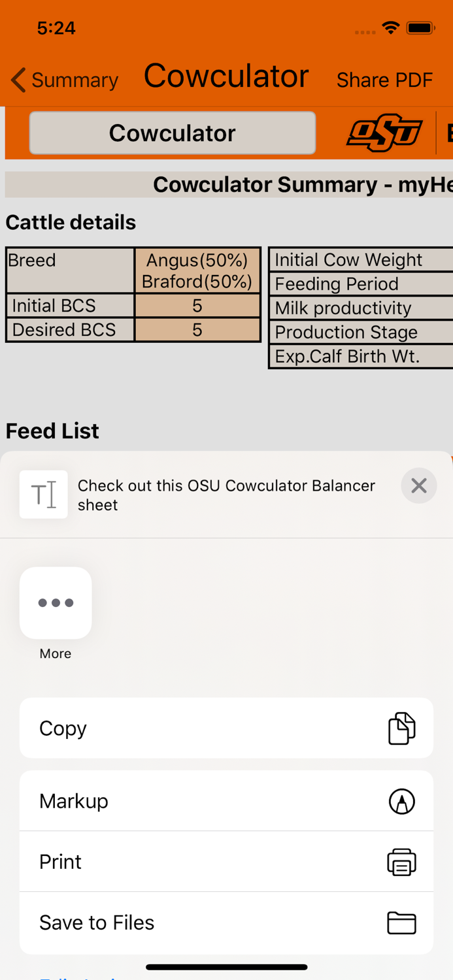Click the printer icon beside Print
Screen dimensions: 453x980
[401, 862]
